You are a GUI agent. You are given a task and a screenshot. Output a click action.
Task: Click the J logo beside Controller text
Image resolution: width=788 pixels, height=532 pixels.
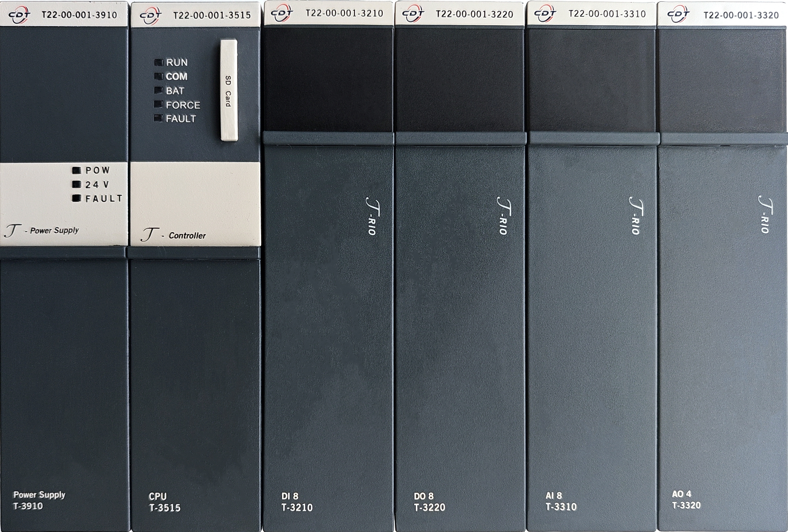150,235
